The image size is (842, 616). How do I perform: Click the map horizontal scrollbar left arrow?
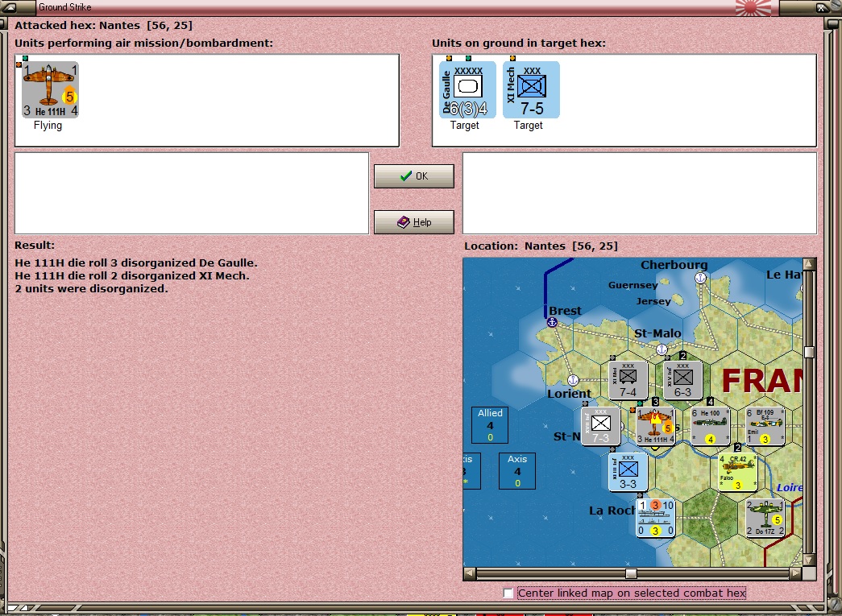coord(469,573)
